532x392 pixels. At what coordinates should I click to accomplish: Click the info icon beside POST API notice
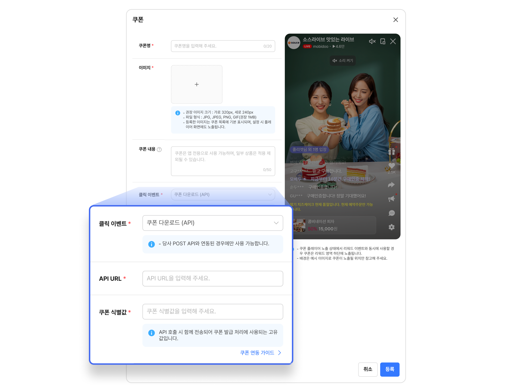pyautogui.click(x=151, y=244)
